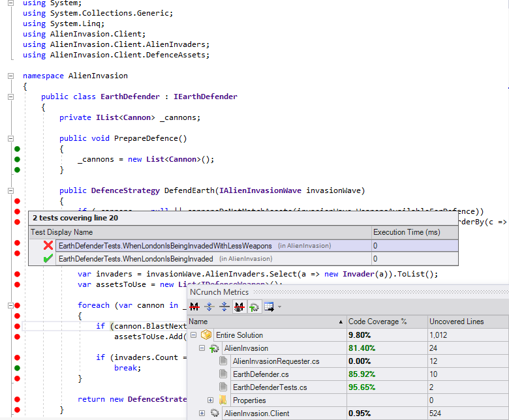Image resolution: width=509 pixels, height=420 pixels.
Task: Select the Entire Solution row label
Action: pyautogui.click(x=239, y=335)
